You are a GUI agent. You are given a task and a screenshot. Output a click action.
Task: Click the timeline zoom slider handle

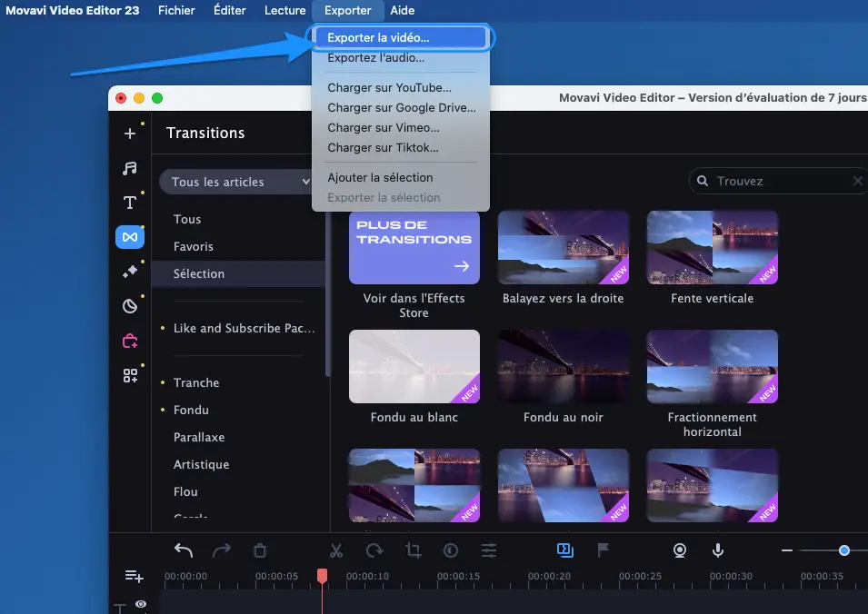(x=844, y=550)
